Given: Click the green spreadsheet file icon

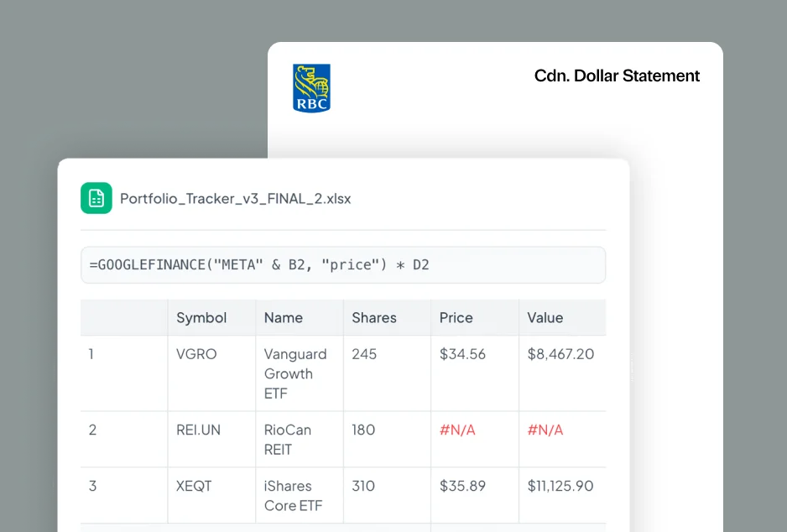Looking at the screenshot, I should (x=96, y=198).
